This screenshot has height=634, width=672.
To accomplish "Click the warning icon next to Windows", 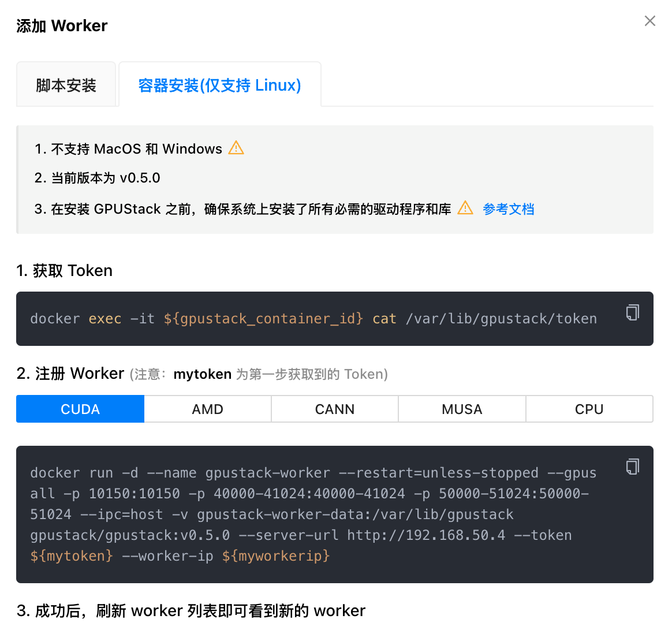I will tap(236, 148).
